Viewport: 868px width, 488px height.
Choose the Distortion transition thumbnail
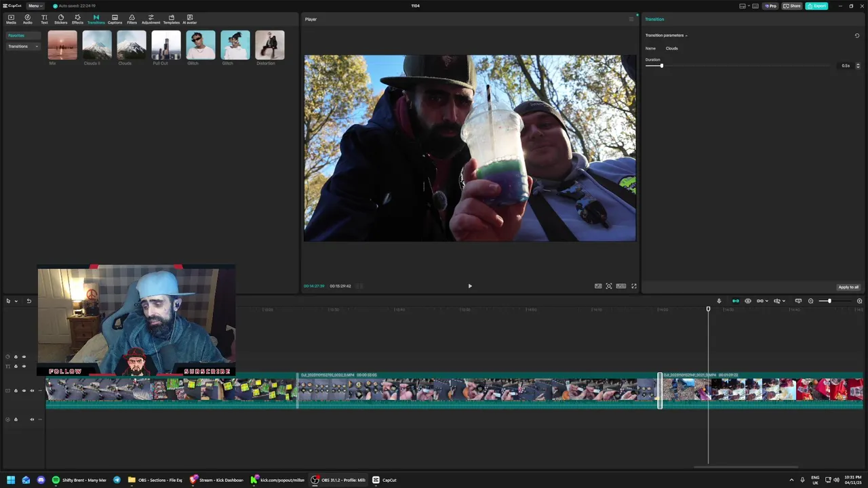(x=270, y=45)
